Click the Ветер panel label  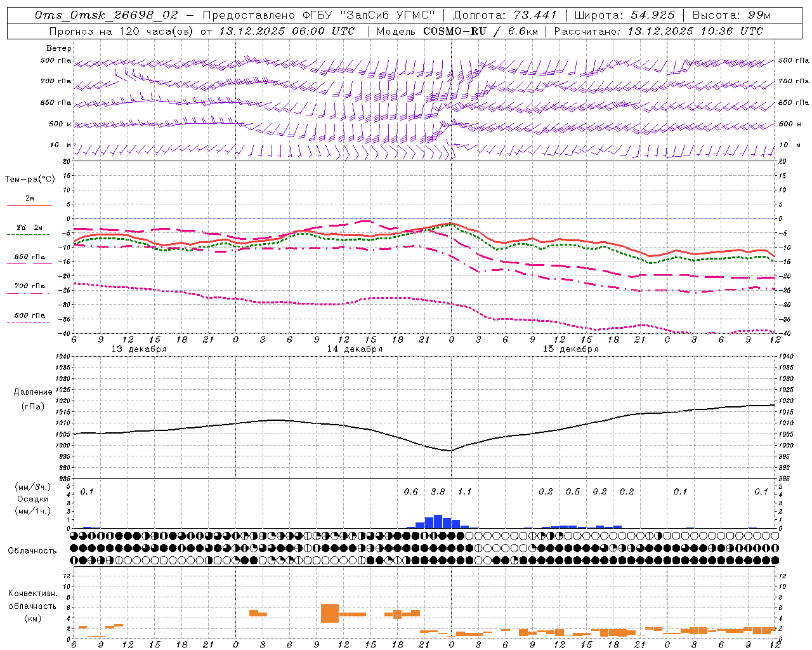(x=58, y=48)
